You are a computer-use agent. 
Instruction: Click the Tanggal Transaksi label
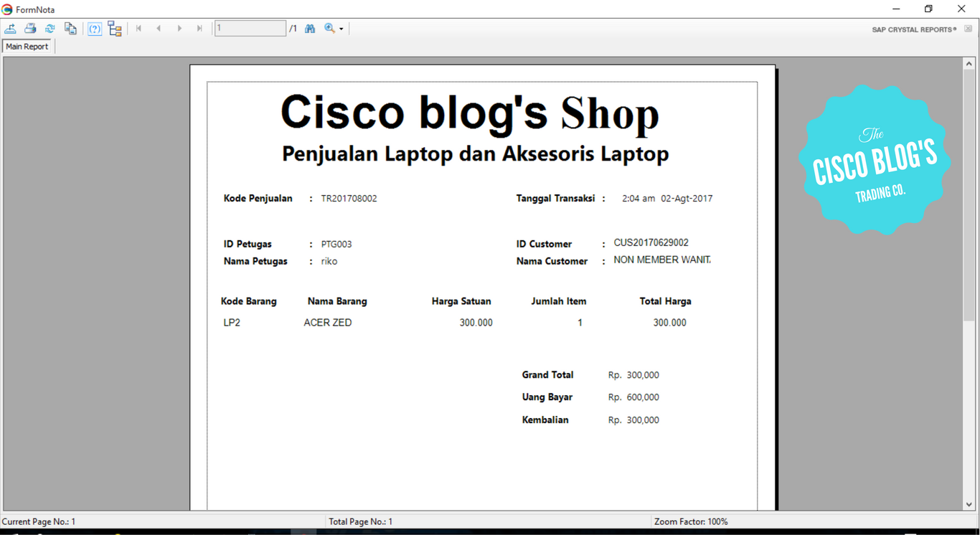pos(555,199)
